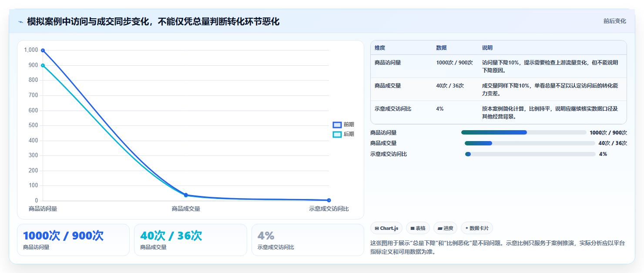
Task: Click the 商品成交量 table row cell
Action: click(388, 86)
